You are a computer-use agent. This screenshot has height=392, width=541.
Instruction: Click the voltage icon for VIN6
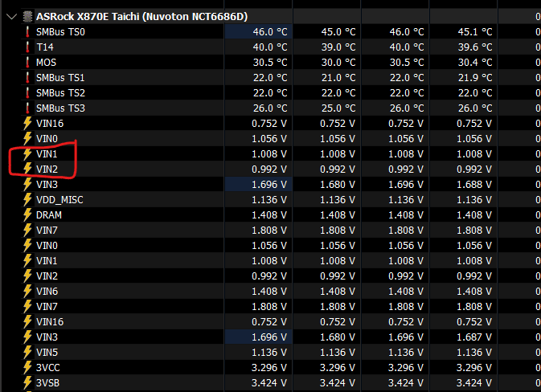27,292
